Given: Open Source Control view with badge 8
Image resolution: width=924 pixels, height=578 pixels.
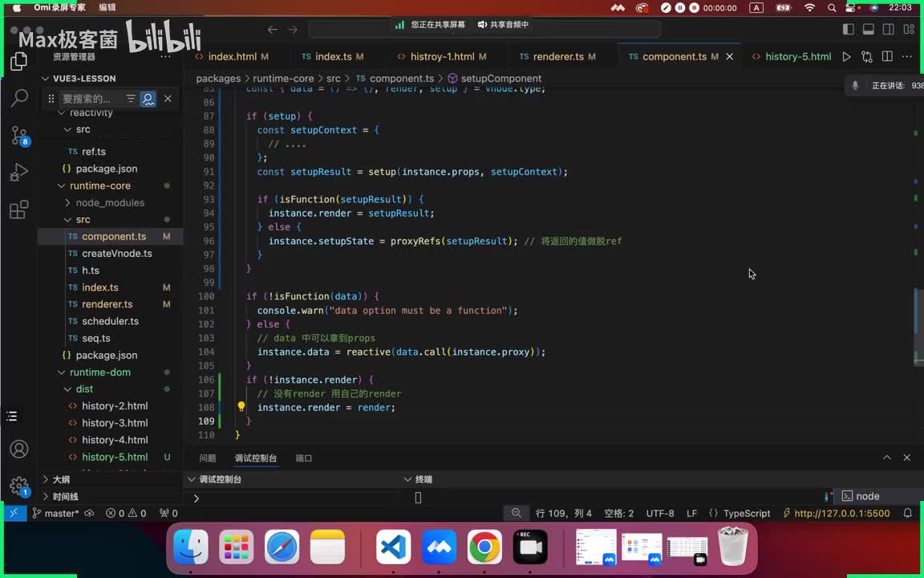Looking at the screenshot, I should pos(19,135).
